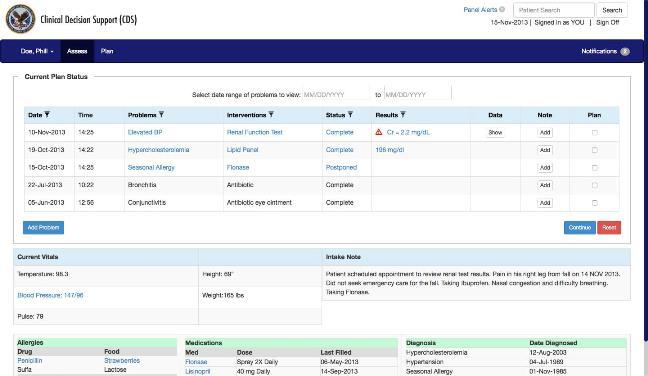Add a note to Hypercholesterolemia row

(545, 150)
